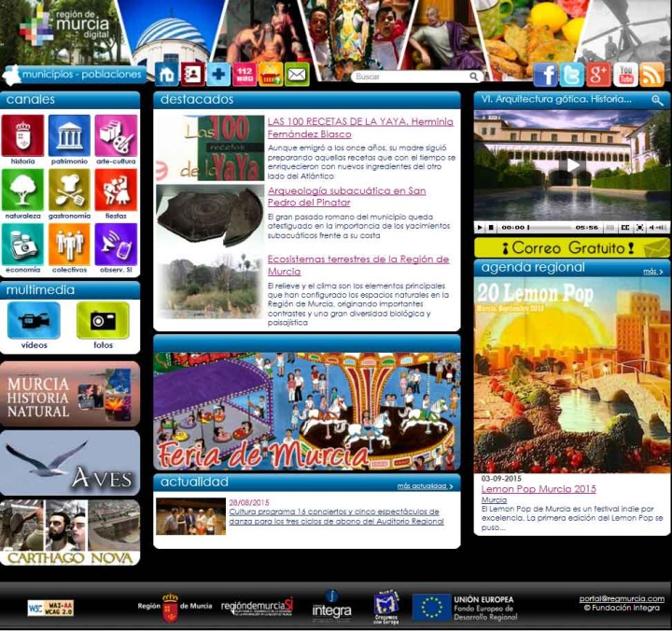Open the Feria de Murcia banner
This screenshot has width=672, height=631.
click(x=307, y=411)
